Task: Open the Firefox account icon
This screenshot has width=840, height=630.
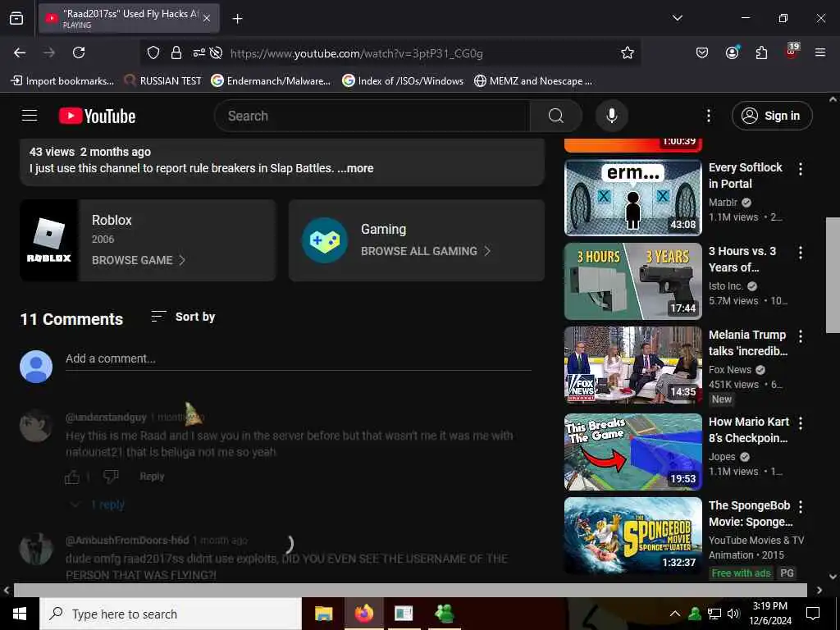Action: click(x=732, y=52)
